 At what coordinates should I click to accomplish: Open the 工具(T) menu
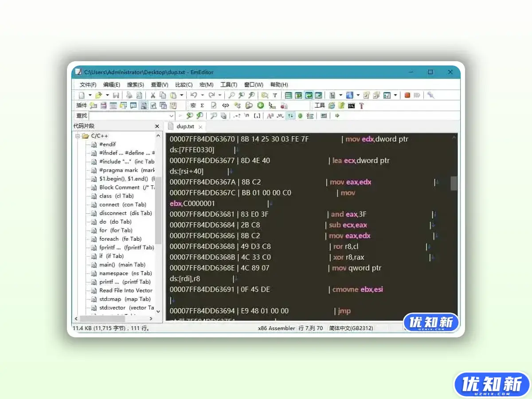click(x=228, y=85)
